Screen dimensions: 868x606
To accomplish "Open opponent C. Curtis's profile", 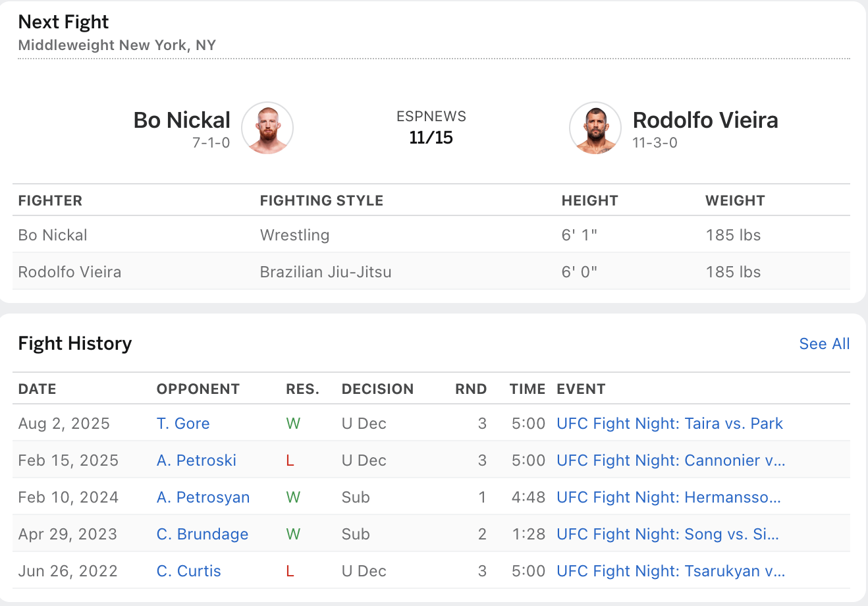I will click(188, 571).
